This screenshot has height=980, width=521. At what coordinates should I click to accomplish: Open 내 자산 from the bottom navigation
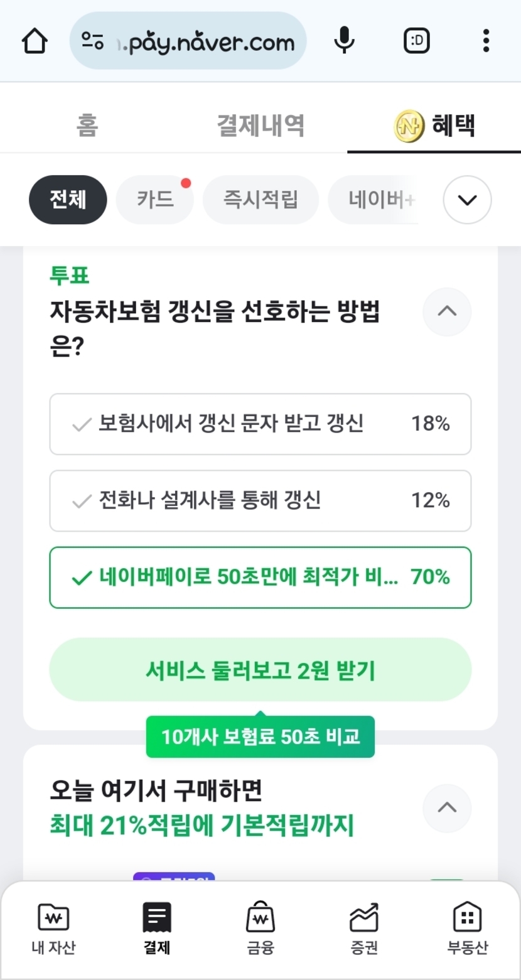coord(53,928)
